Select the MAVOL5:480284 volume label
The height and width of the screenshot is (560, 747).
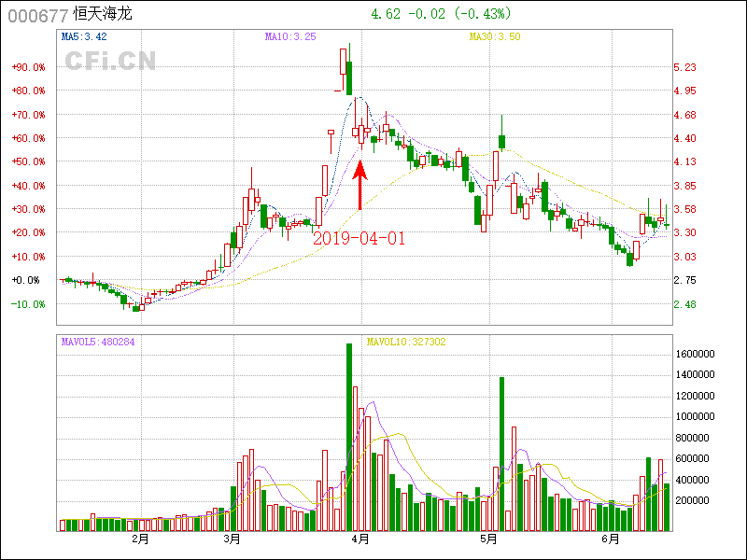point(98,342)
